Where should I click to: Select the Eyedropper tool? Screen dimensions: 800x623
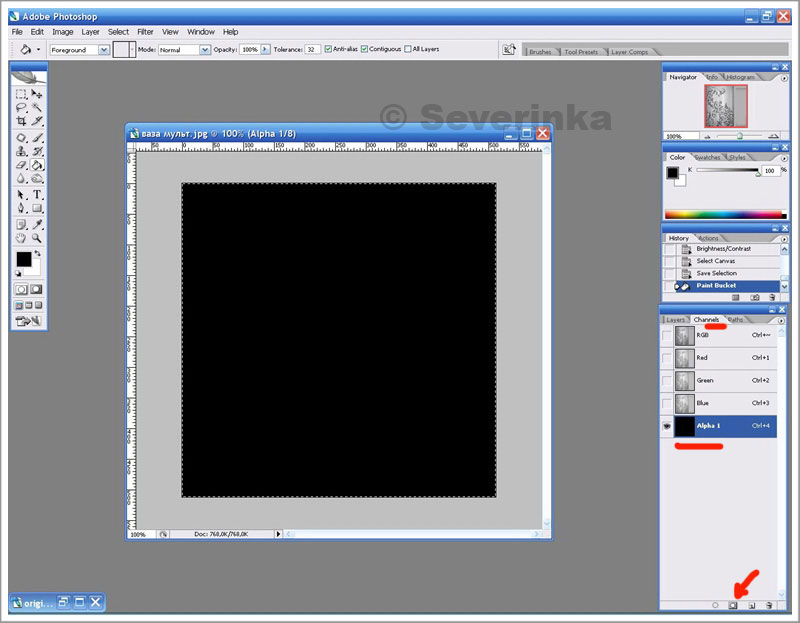point(37,224)
